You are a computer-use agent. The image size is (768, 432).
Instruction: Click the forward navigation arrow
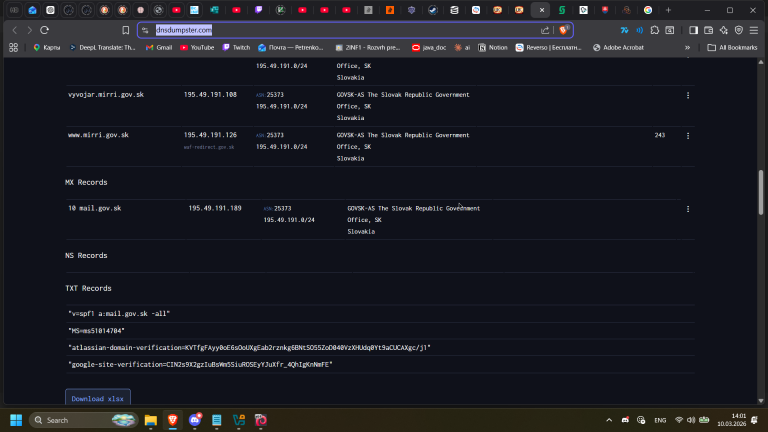pos(29,30)
